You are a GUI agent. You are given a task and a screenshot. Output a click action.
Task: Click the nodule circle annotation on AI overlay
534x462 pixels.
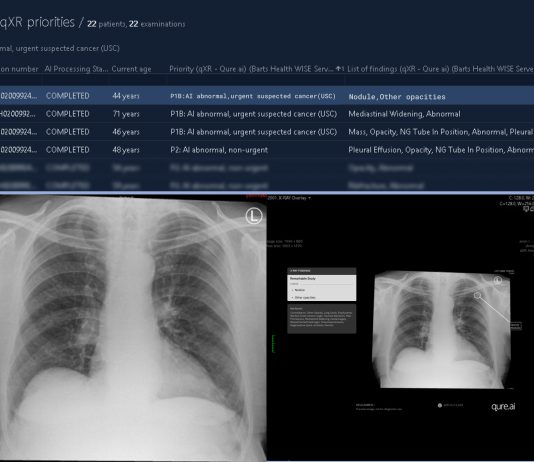[x=477, y=296]
